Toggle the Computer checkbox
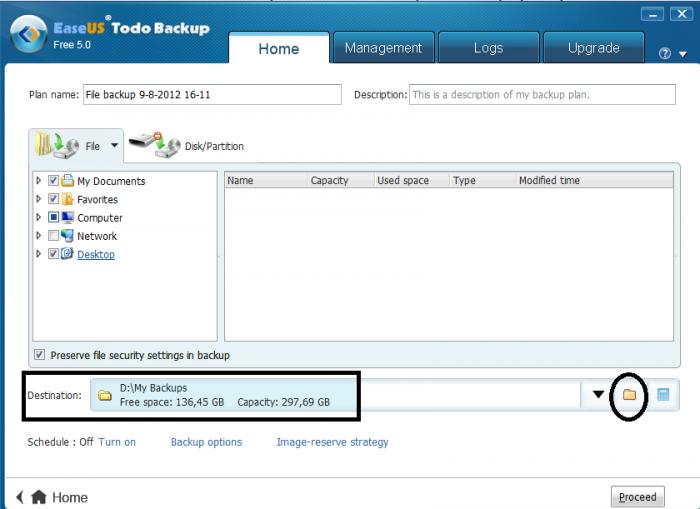 pyautogui.click(x=53, y=217)
